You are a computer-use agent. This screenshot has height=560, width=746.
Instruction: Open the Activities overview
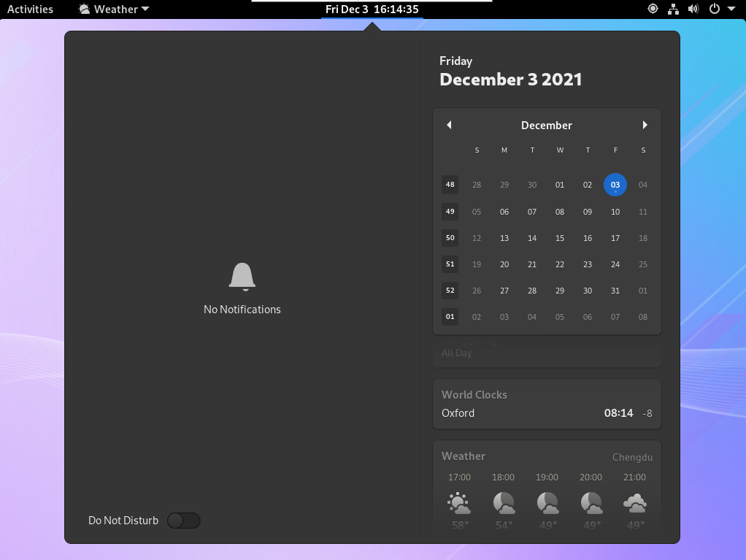[x=30, y=9]
